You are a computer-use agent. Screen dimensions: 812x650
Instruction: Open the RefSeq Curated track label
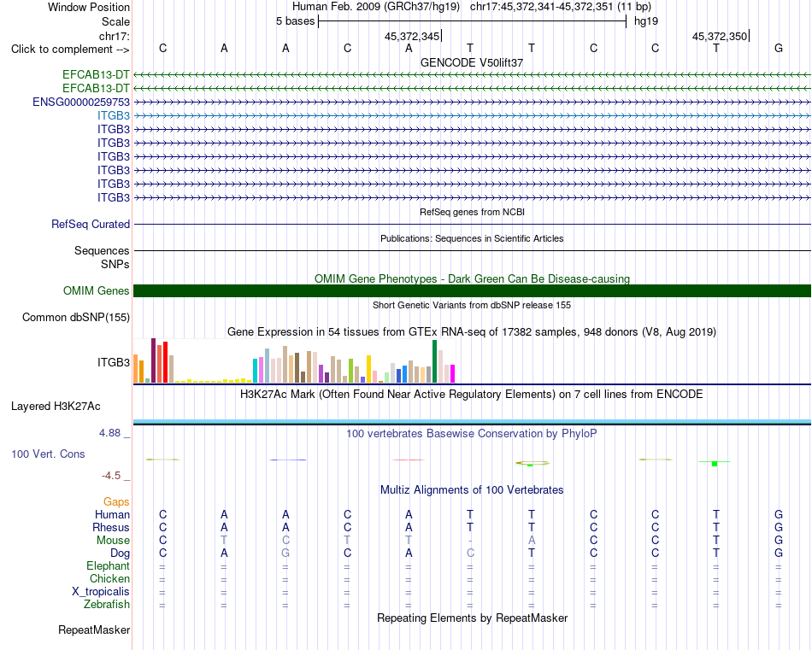pyautogui.click(x=91, y=224)
